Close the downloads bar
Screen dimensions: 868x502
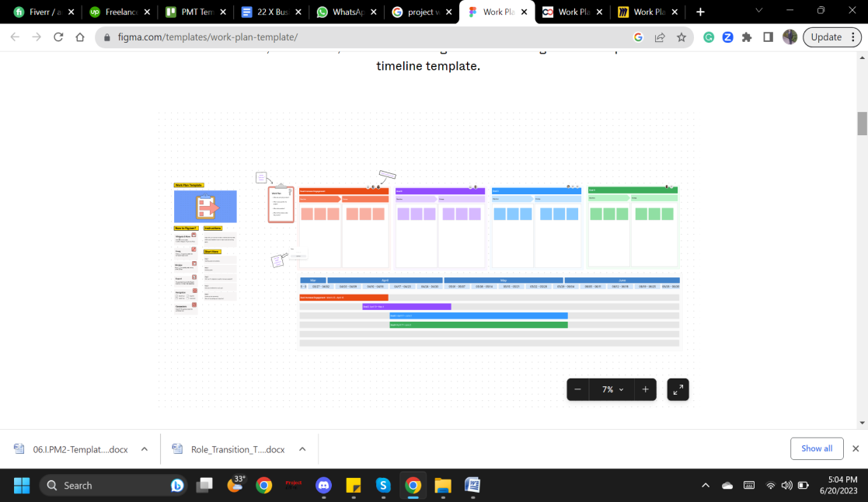(856, 448)
